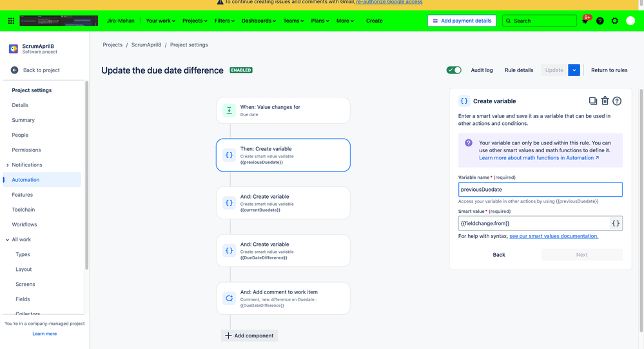The height and width of the screenshot is (349, 644).
Task: Click the comment icon in Add comment card
Action: (229, 298)
